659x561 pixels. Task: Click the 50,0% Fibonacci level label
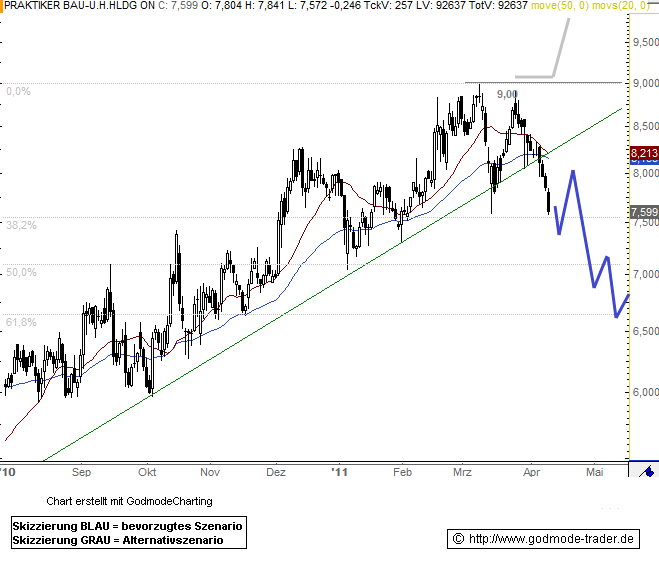click(21, 272)
